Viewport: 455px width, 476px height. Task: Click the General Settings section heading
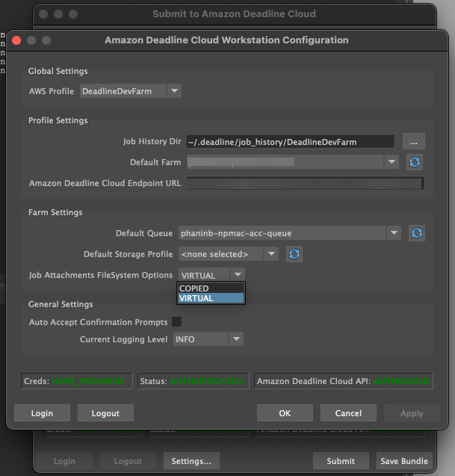61,304
